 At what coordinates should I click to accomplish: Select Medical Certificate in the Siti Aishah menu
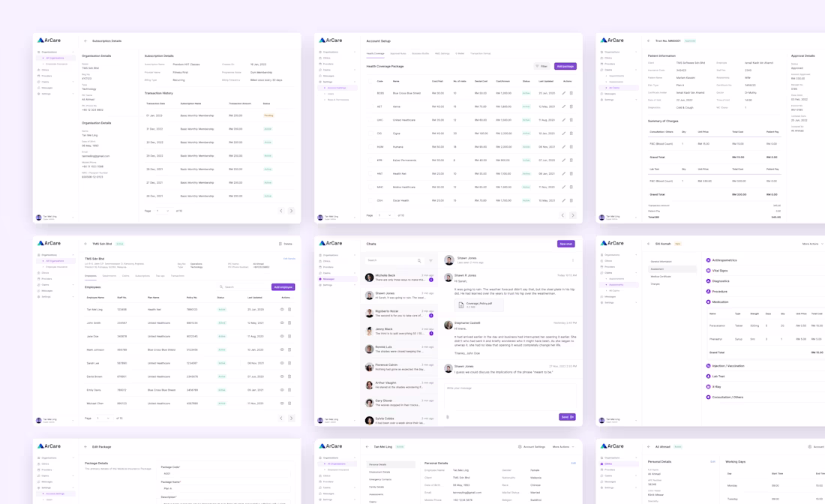[661, 276]
